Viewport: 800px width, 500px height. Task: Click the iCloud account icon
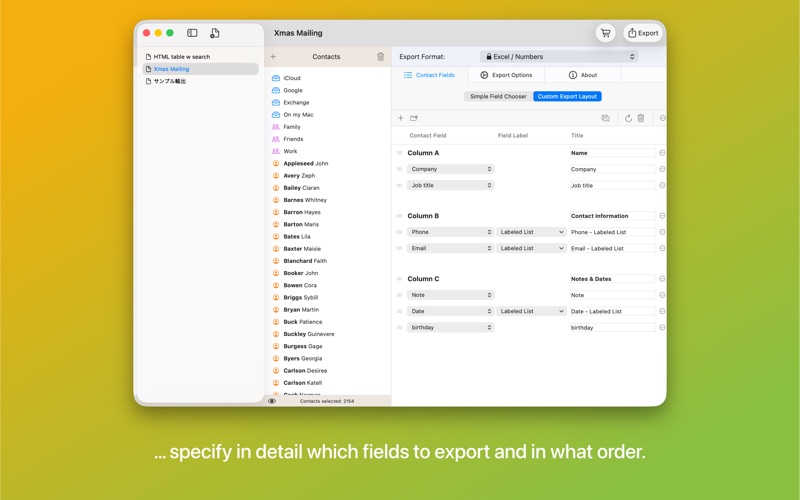coord(276,78)
